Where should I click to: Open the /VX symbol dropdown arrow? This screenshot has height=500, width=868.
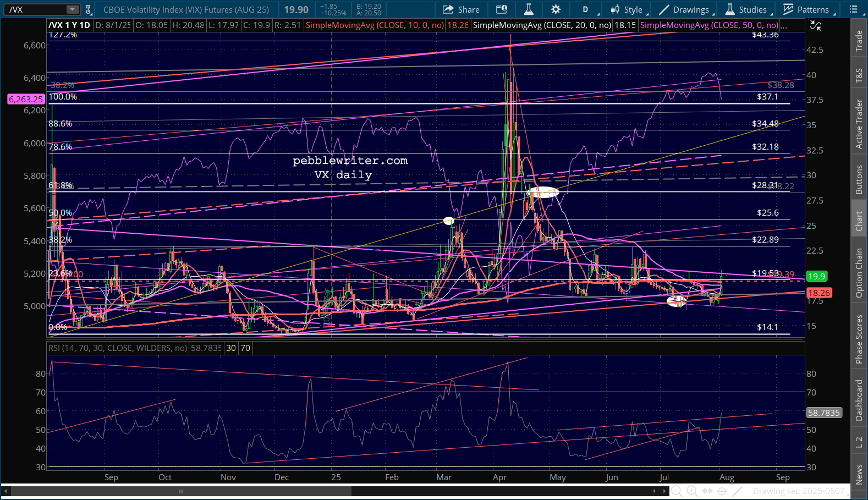(73, 9)
